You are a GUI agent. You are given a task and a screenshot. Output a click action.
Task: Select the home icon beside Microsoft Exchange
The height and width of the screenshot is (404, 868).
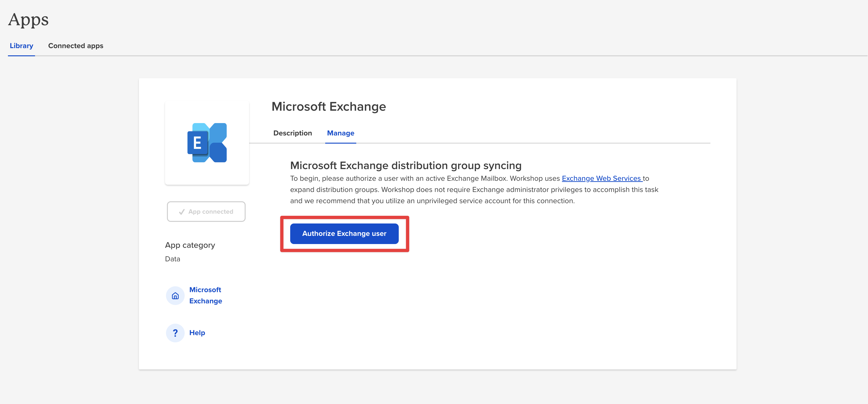(175, 295)
